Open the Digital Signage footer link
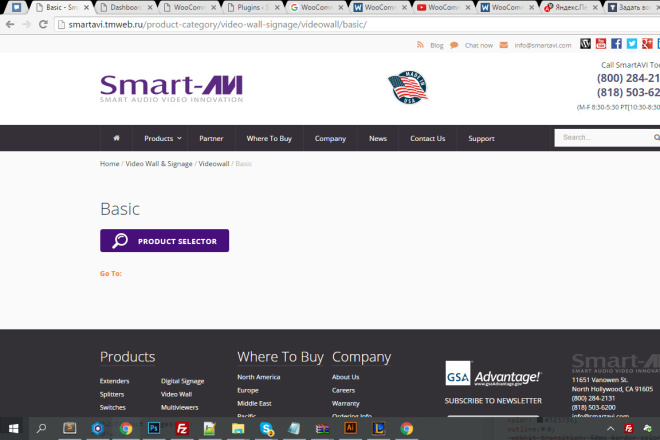The image size is (660, 440). coord(182,381)
